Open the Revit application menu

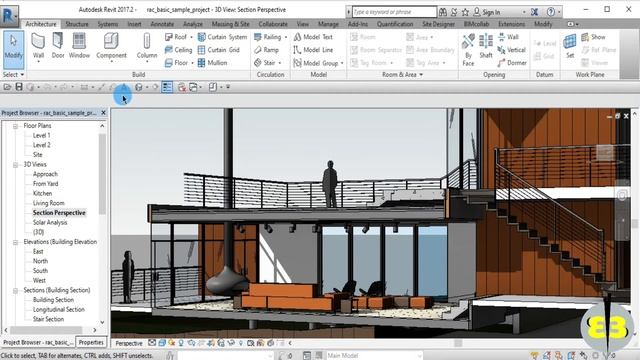(9, 15)
